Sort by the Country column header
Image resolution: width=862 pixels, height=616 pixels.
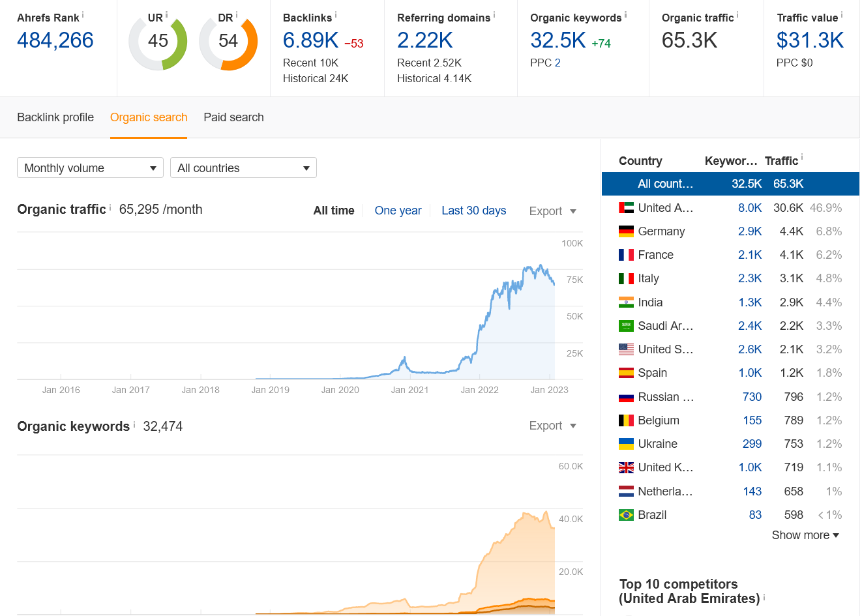pyautogui.click(x=640, y=161)
